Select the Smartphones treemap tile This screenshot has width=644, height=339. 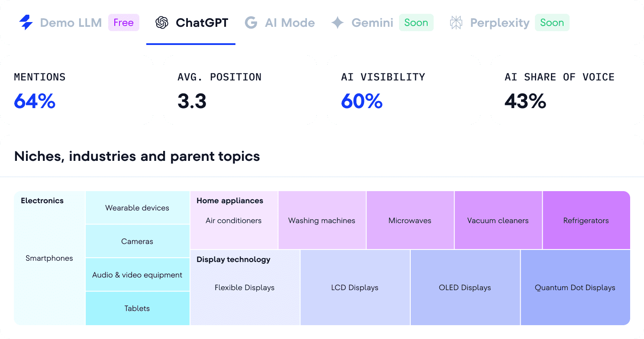coord(49,258)
